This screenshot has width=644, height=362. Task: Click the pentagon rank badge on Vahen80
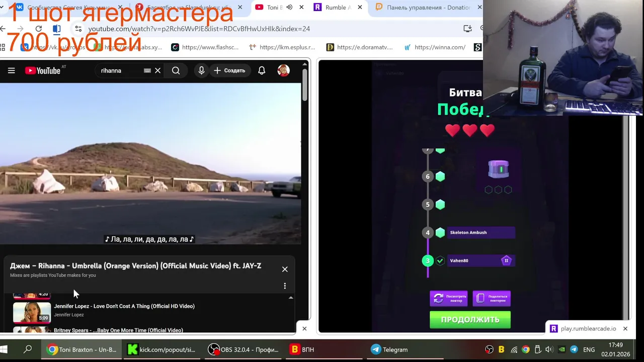tap(506, 260)
